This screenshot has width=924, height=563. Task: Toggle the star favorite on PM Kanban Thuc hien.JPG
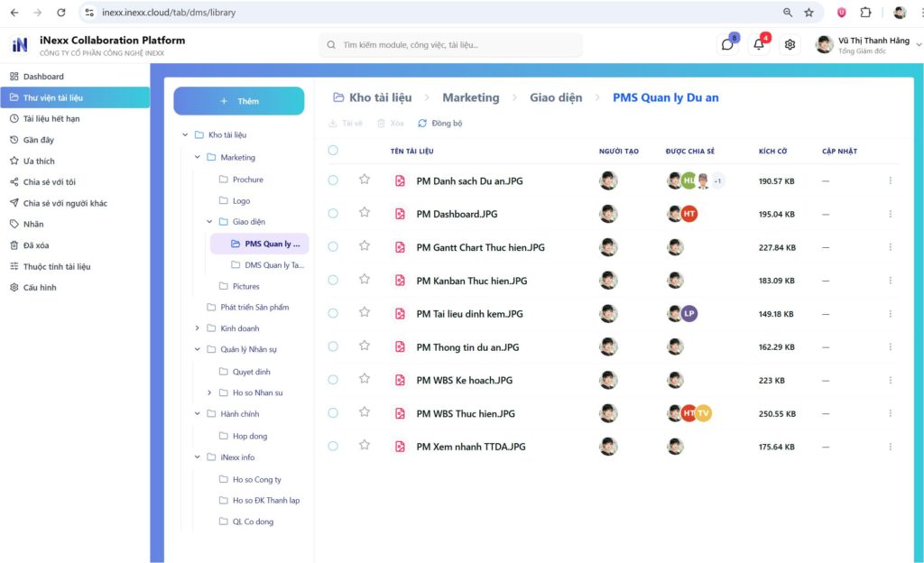click(x=364, y=280)
